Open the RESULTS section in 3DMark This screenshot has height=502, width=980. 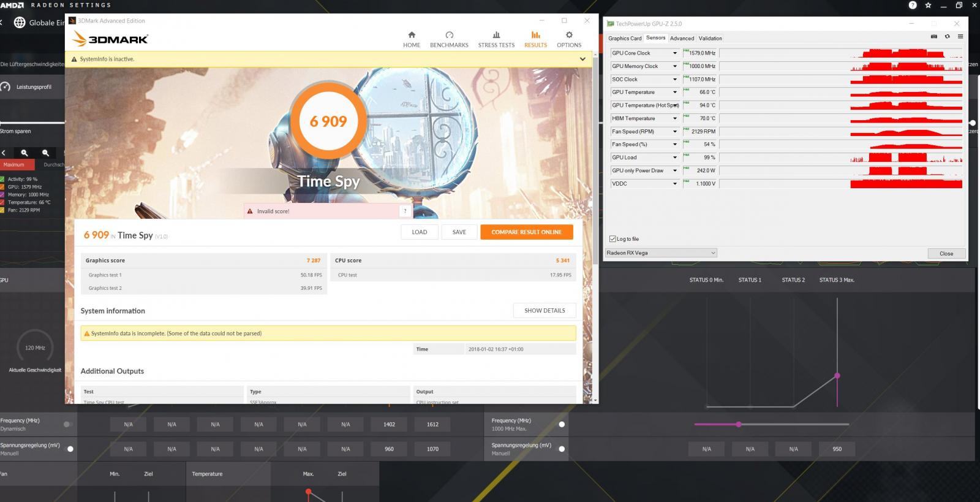click(535, 39)
